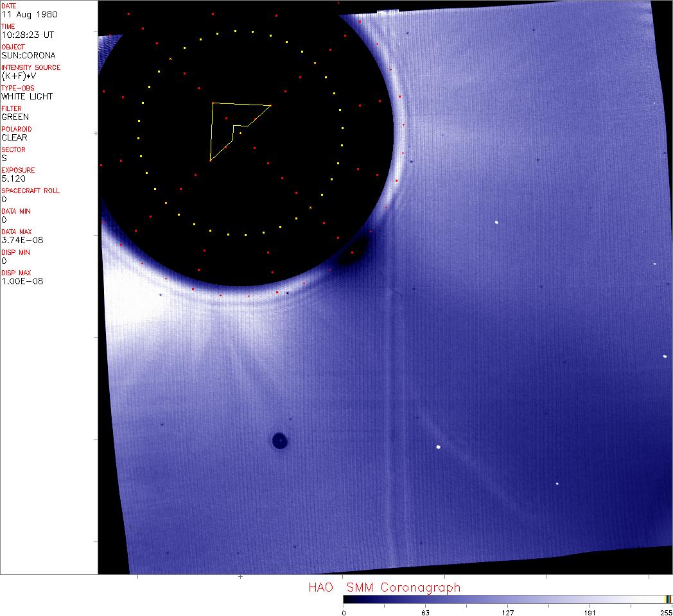Pick the bright white star above the 127 colorbar label
673x616 pixels.
click(497, 223)
